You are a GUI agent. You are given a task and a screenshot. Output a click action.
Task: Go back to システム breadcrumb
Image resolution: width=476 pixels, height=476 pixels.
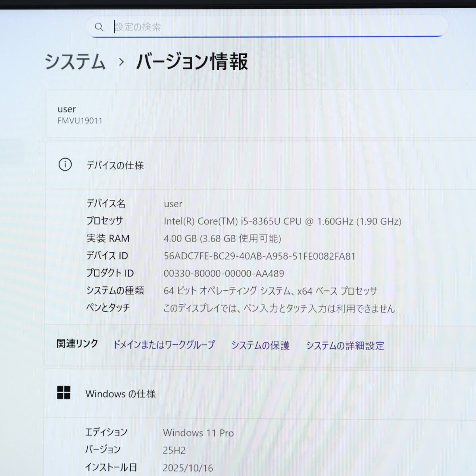pos(75,62)
